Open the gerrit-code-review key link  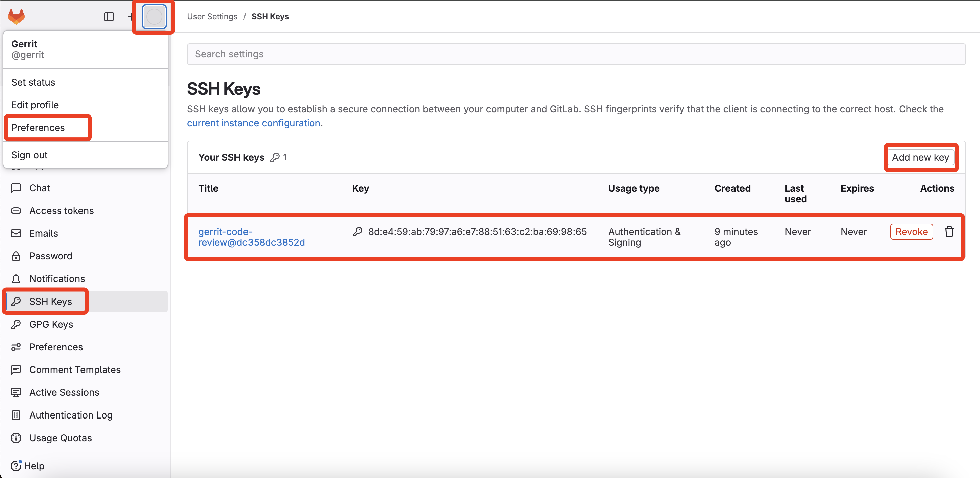251,237
